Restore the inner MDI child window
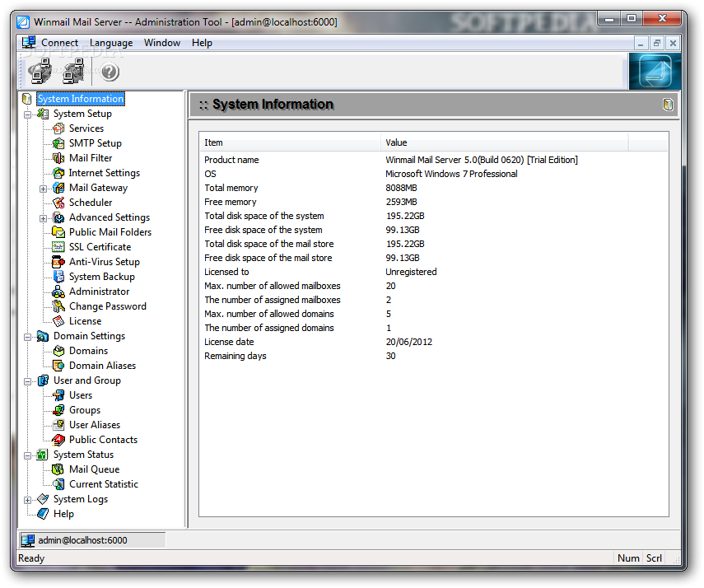 pyautogui.click(x=657, y=43)
